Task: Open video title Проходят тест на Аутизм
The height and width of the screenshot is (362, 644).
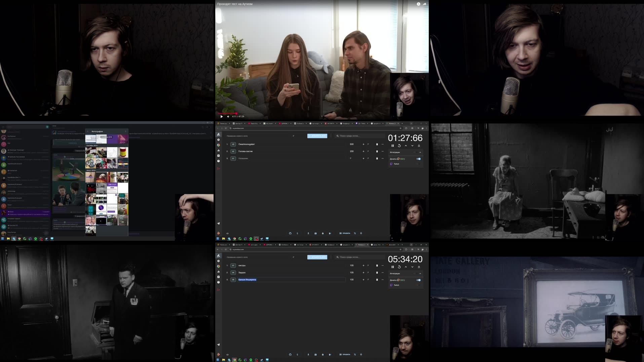Action: (x=235, y=4)
